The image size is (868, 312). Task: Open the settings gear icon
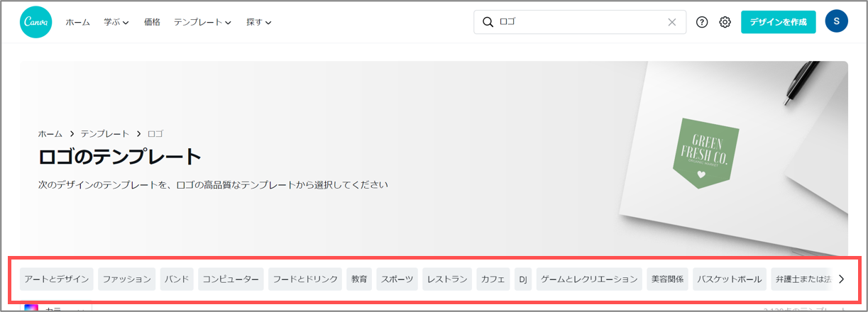click(x=725, y=22)
